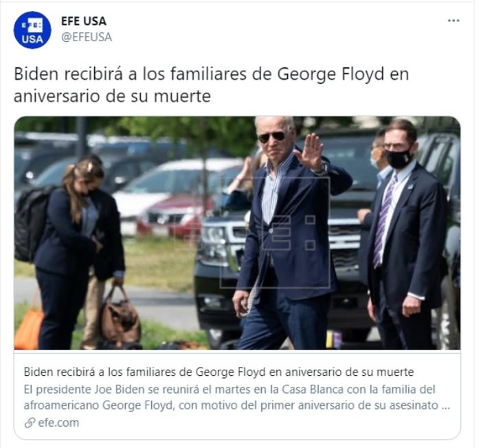This screenshot has width=481, height=448.
Task: Click the chain link icon beside efe.com
Action: tap(30, 423)
